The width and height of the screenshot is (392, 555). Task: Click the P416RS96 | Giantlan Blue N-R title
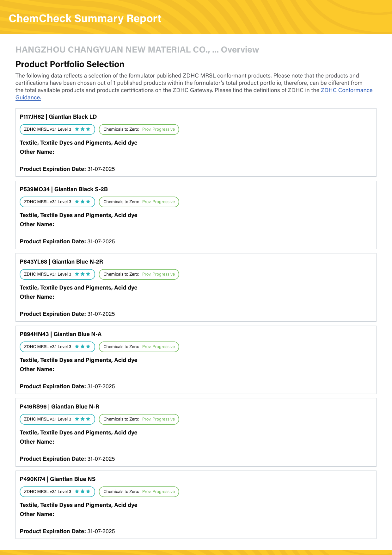(x=59, y=407)
